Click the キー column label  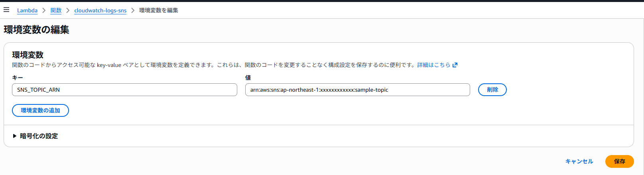tap(18, 78)
